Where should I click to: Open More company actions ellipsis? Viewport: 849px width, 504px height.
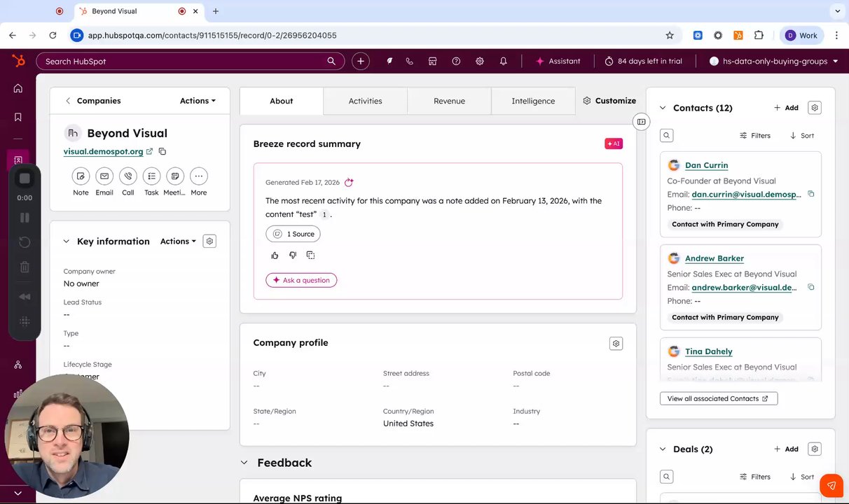click(199, 176)
